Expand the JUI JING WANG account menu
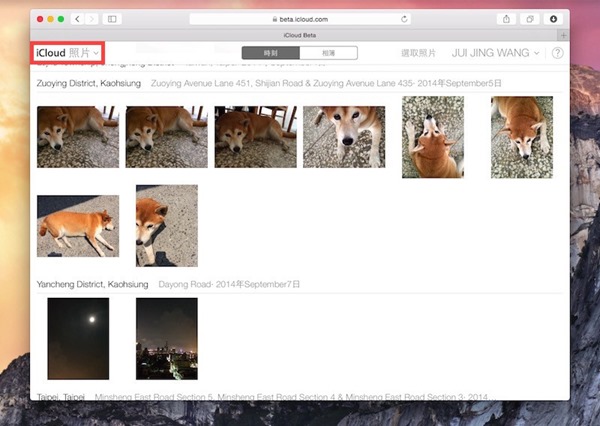Screen dimensions: 600x426 click(495, 53)
